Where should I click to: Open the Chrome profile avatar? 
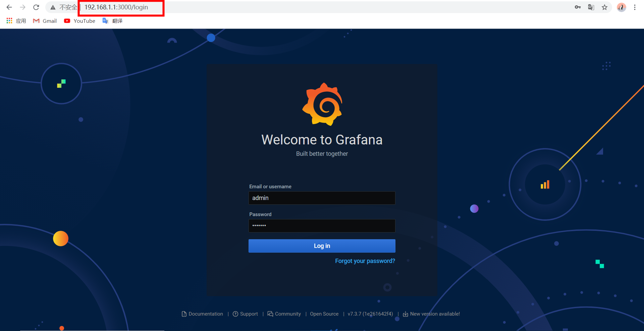622,7
